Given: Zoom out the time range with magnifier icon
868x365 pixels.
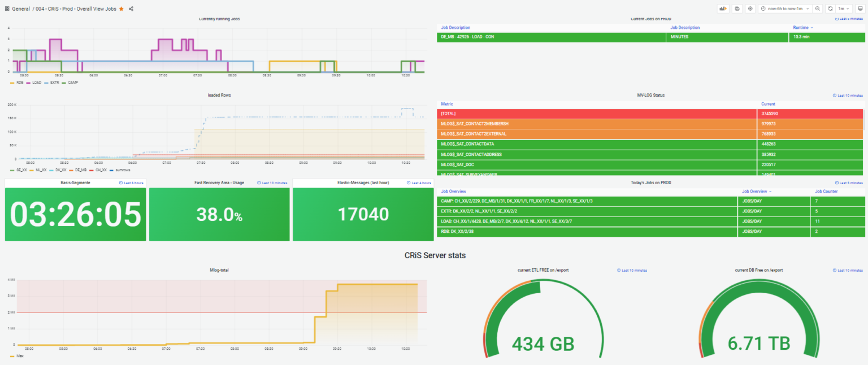Looking at the screenshot, I should point(817,8).
